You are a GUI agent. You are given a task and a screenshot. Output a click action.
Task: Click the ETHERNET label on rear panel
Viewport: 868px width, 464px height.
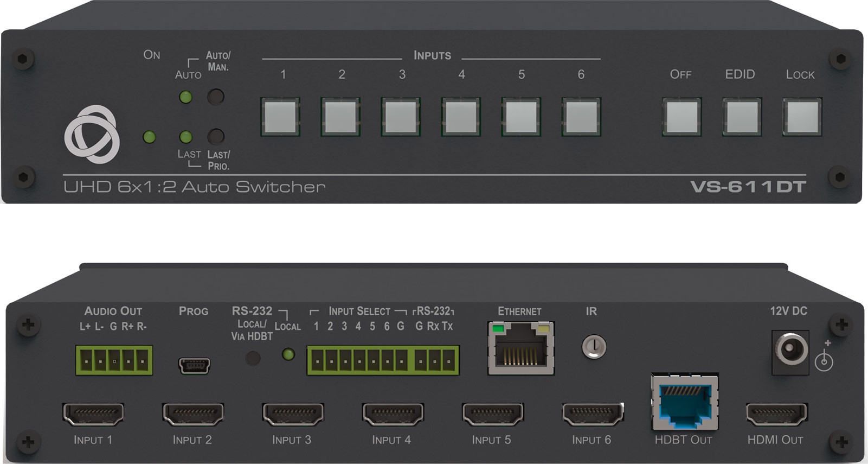pyautogui.click(x=519, y=312)
